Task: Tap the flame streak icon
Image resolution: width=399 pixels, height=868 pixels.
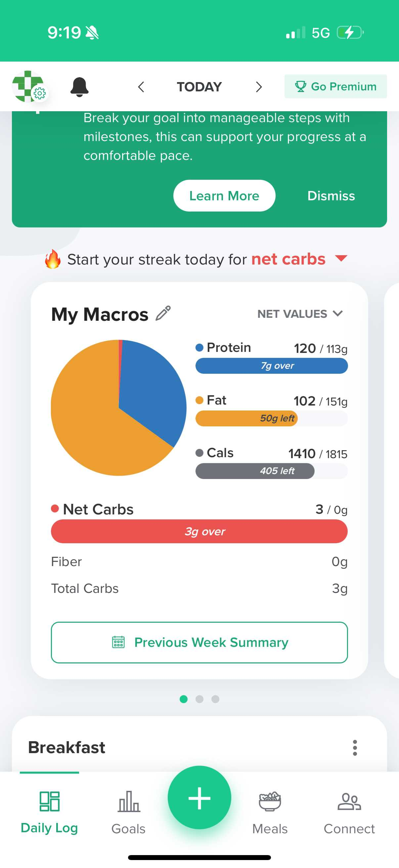Action: (x=53, y=259)
